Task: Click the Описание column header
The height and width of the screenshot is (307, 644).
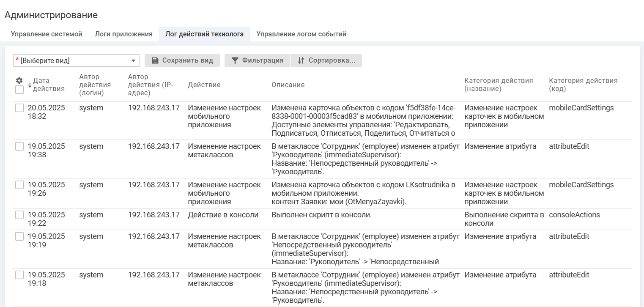Action: tap(288, 85)
